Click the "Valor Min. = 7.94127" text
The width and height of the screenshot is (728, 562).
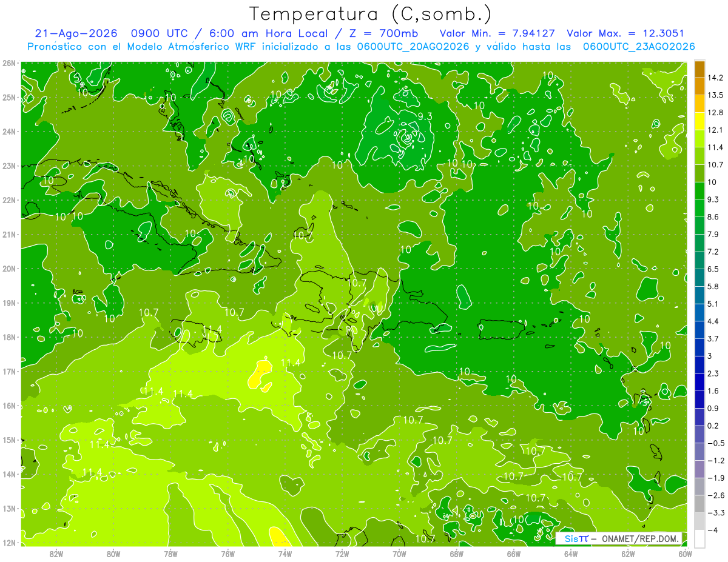click(x=497, y=33)
